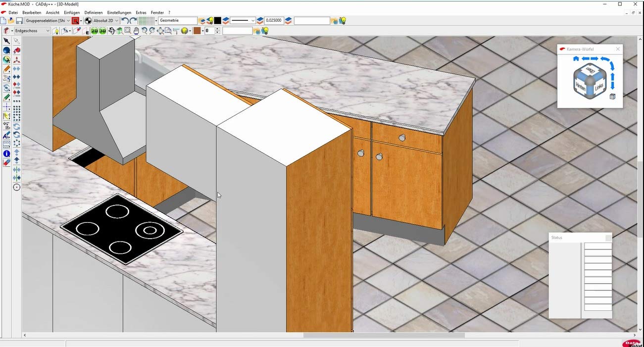Click the small wireframe cube in Kamera-Würfel
This screenshot has height=347, width=644.
613,97
